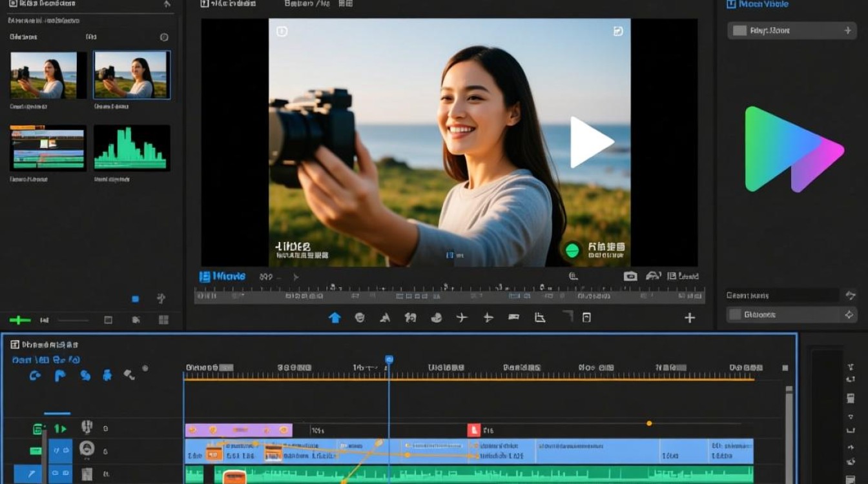Image resolution: width=868 pixels, height=484 pixels.
Task: Click the microphone icon on the first track
Action: tap(87, 427)
